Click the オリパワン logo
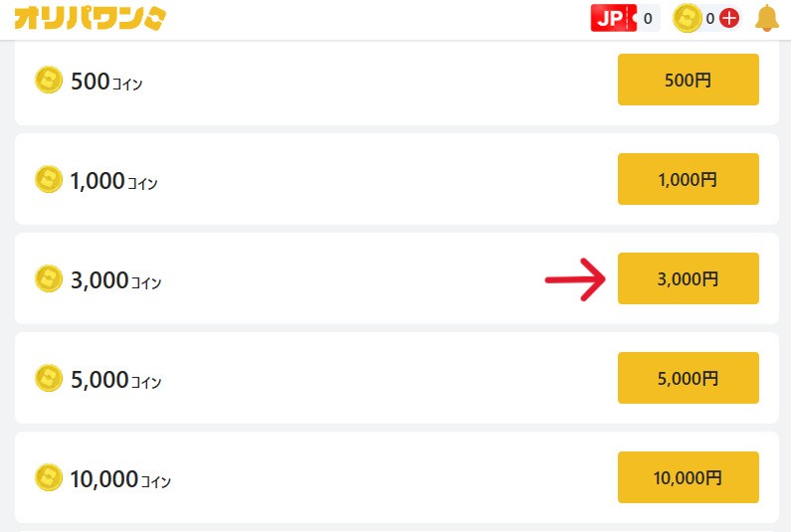 click(91, 19)
